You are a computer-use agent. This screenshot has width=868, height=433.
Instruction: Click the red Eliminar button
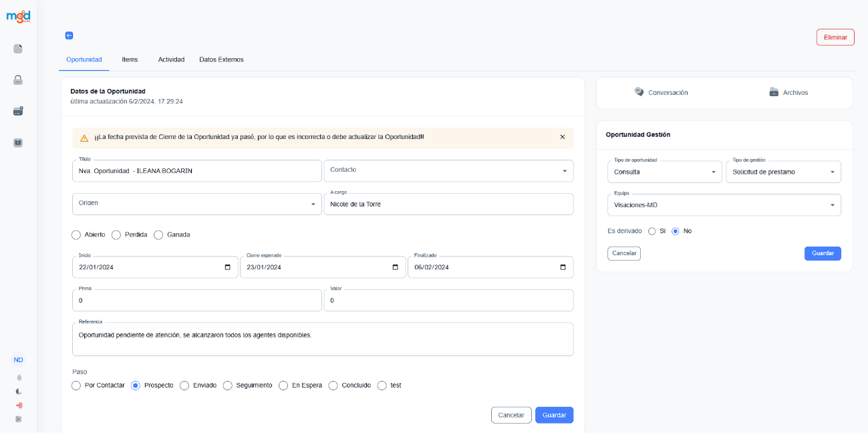835,37
